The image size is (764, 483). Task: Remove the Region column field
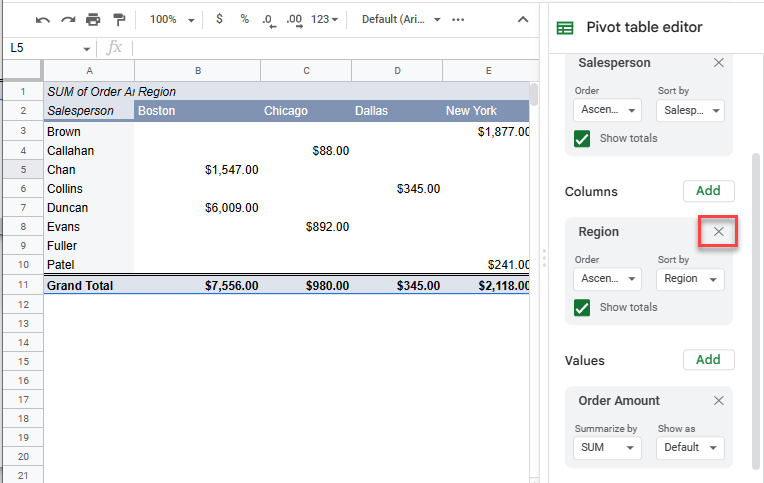tap(718, 232)
